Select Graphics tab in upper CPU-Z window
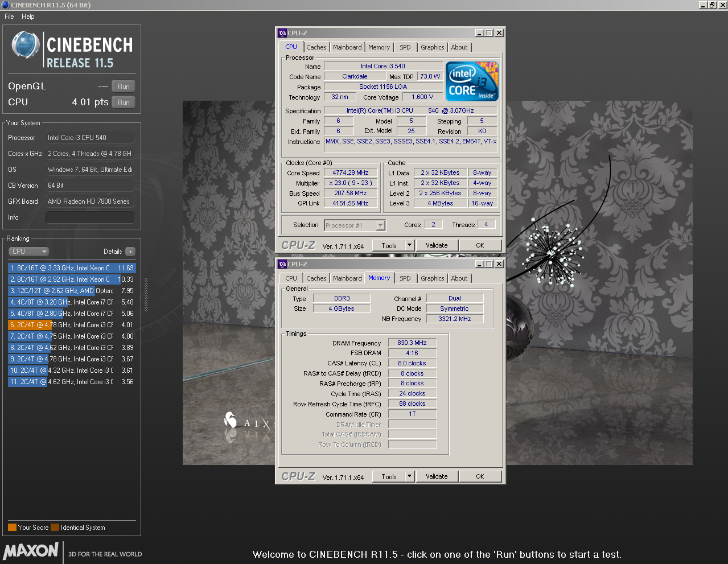728x564 pixels. pyautogui.click(x=433, y=47)
